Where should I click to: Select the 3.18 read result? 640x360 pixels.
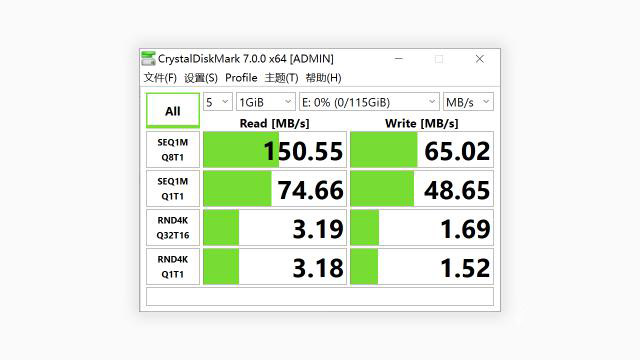pyautogui.click(x=275, y=267)
